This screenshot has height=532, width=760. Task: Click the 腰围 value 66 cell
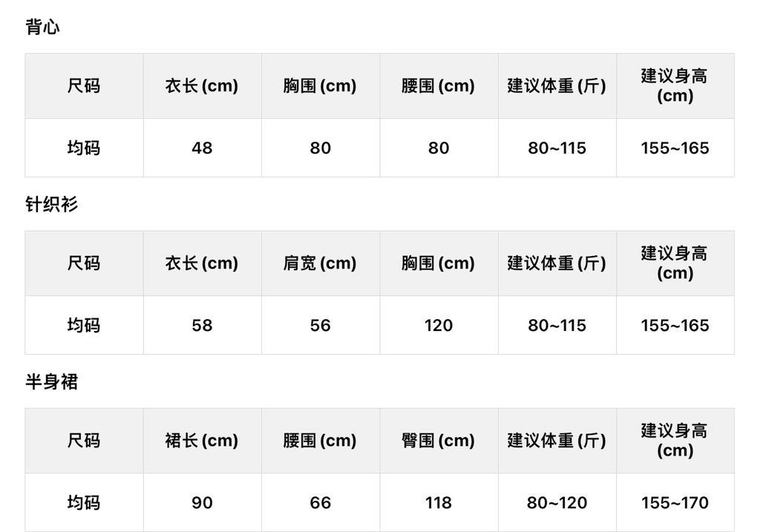[320, 502]
